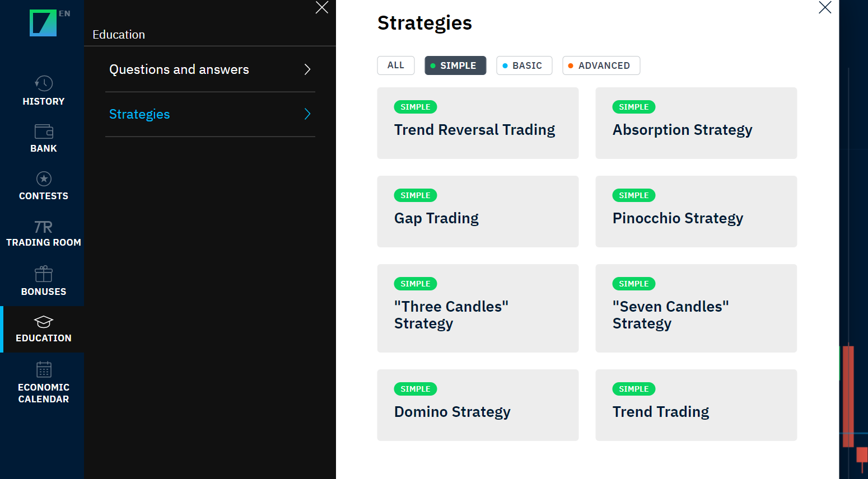Image resolution: width=868 pixels, height=479 pixels.
Task: Open the Trend Reversal Trading strategy
Action: 478,123
